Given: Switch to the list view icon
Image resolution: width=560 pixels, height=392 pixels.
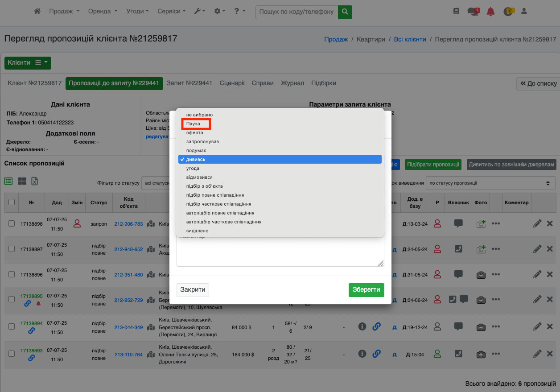Looking at the screenshot, I should (x=8, y=181).
